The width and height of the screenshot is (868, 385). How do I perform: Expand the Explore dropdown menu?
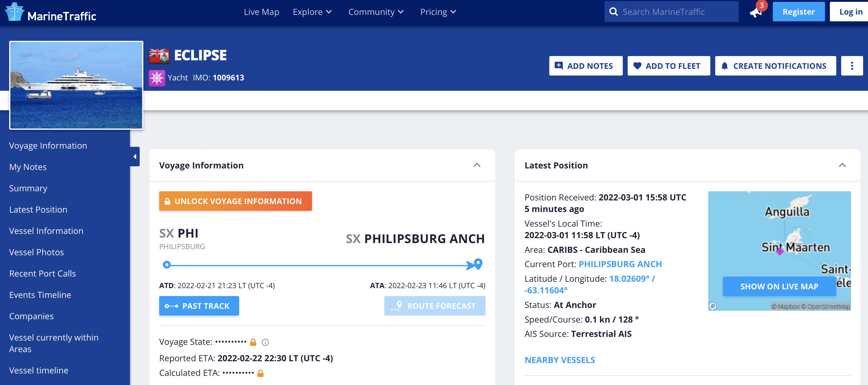click(312, 12)
